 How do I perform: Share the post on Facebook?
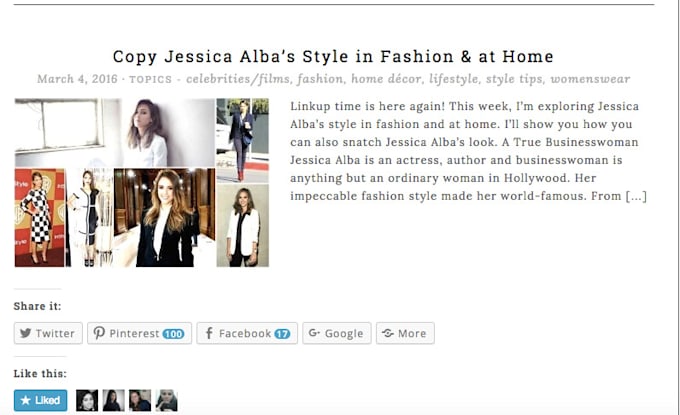coord(247,333)
